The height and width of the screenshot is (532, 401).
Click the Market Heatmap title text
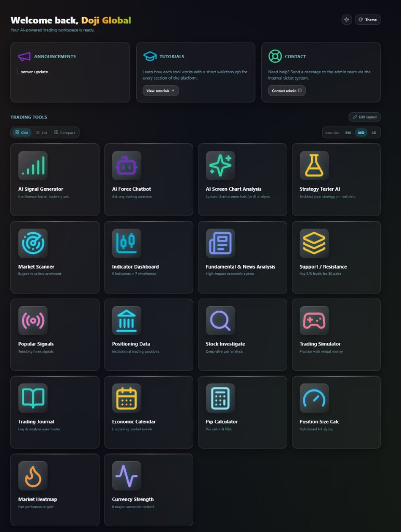pos(37,499)
